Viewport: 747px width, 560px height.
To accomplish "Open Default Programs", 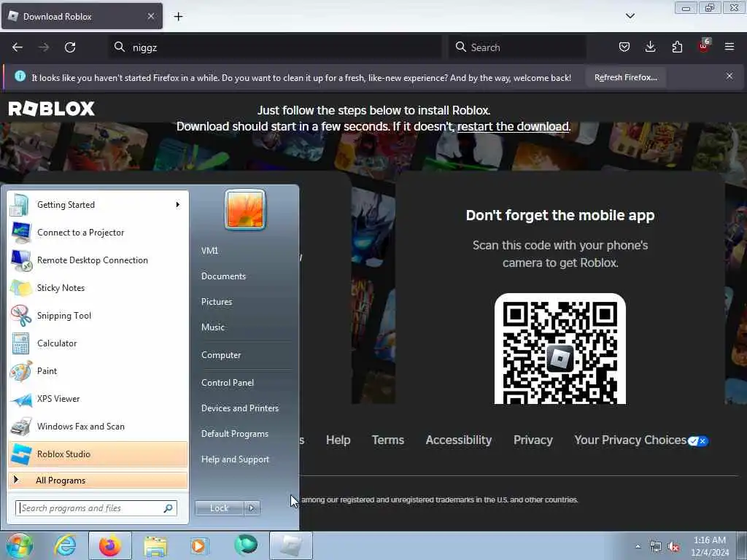I will pos(235,434).
